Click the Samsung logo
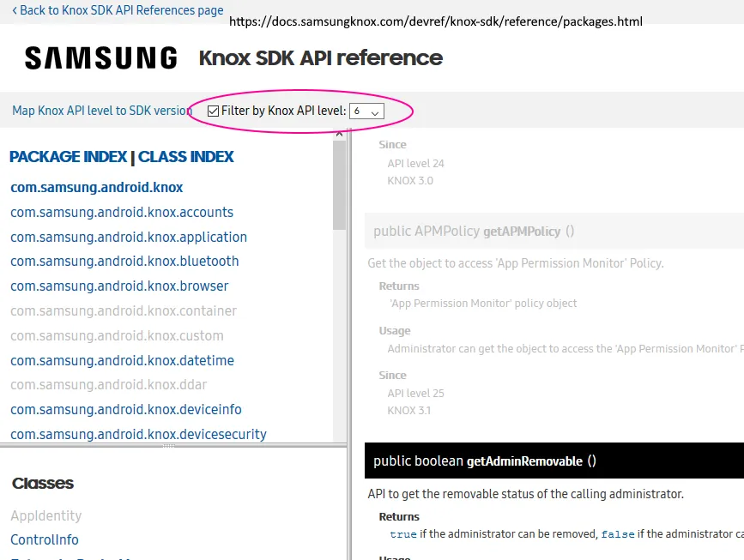Viewport: 744px width, 560px height. tap(101, 57)
